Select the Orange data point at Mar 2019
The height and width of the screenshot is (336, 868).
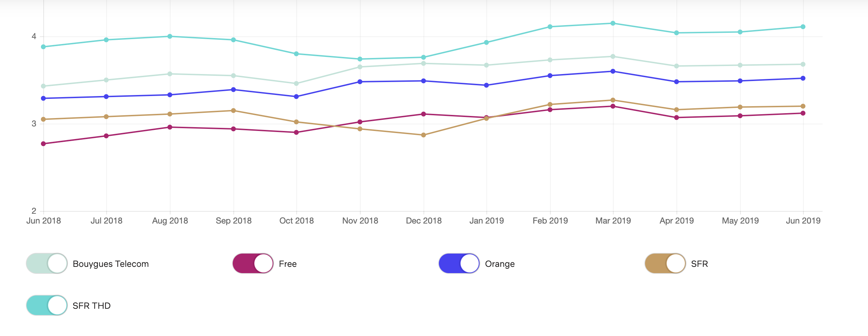[613, 71]
